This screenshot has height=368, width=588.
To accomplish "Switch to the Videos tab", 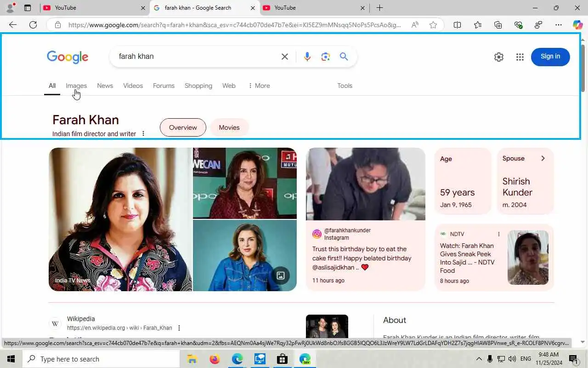I will point(133,86).
